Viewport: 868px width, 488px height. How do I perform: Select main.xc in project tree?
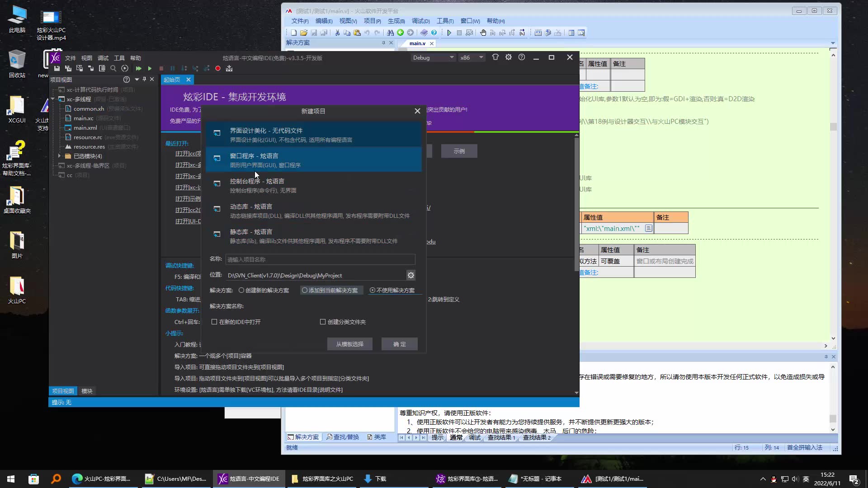83,118
